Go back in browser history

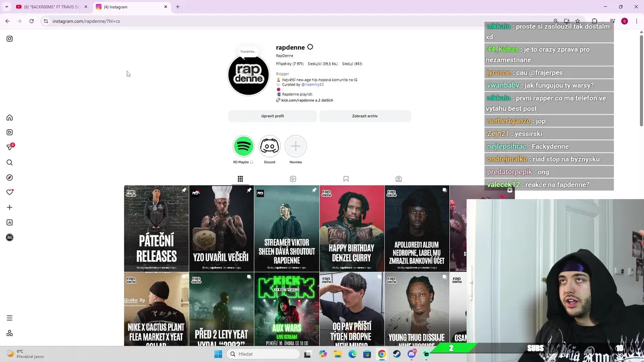click(x=8, y=21)
